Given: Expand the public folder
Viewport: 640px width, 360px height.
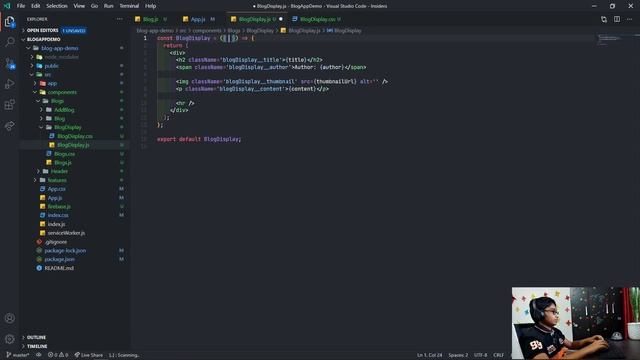Looking at the screenshot, I should [x=51, y=66].
